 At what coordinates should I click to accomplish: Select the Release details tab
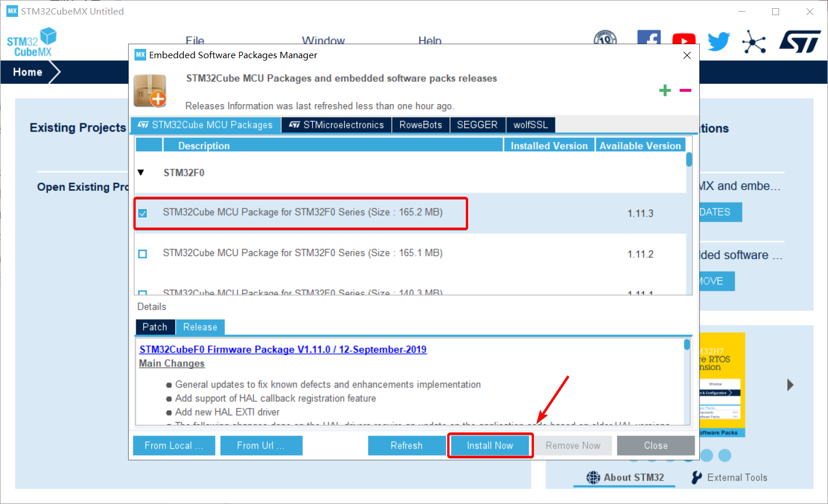coord(200,327)
